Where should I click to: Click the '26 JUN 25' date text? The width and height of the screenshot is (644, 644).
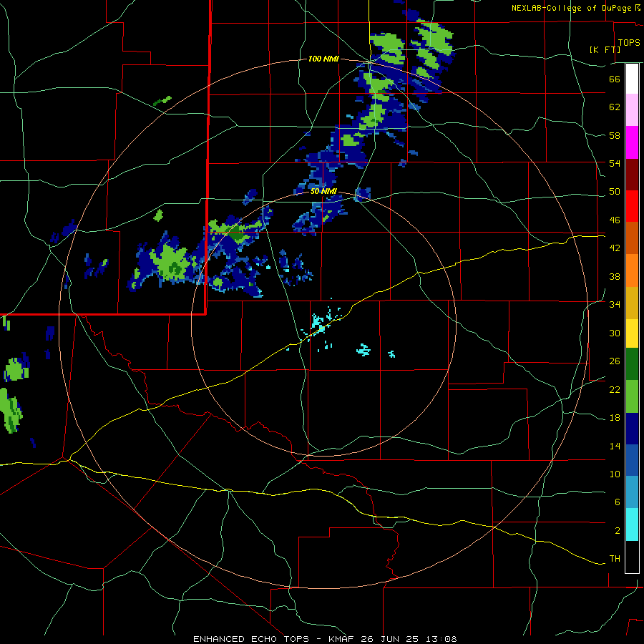pyautogui.click(x=390, y=639)
